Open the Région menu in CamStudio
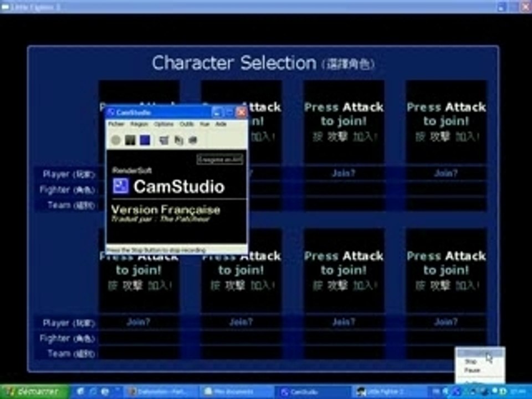Image resolution: width=532 pixels, height=399 pixels. pos(139,124)
